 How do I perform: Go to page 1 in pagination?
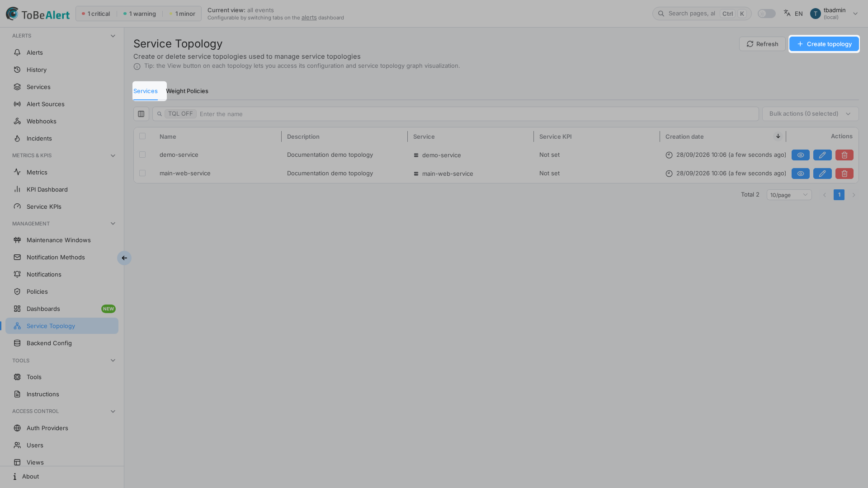[839, 195]
